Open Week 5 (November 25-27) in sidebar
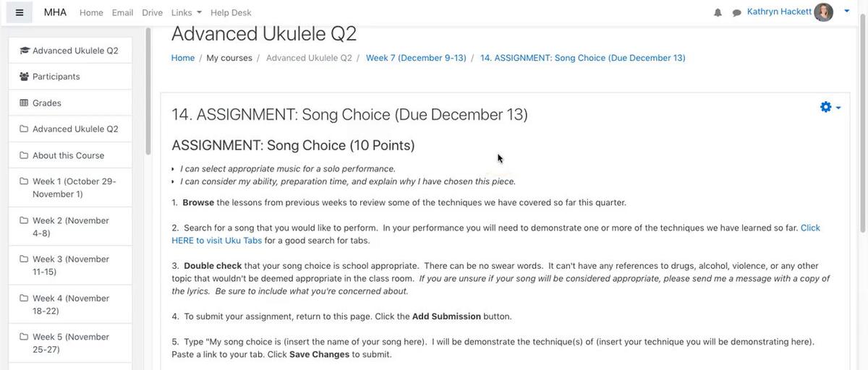Image resolution: width=868 pixels, height=370 pixels. (x=70, y=343)
